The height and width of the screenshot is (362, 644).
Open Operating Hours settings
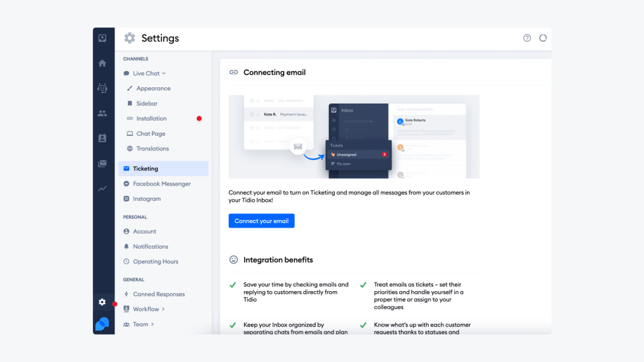click(155, 262)
